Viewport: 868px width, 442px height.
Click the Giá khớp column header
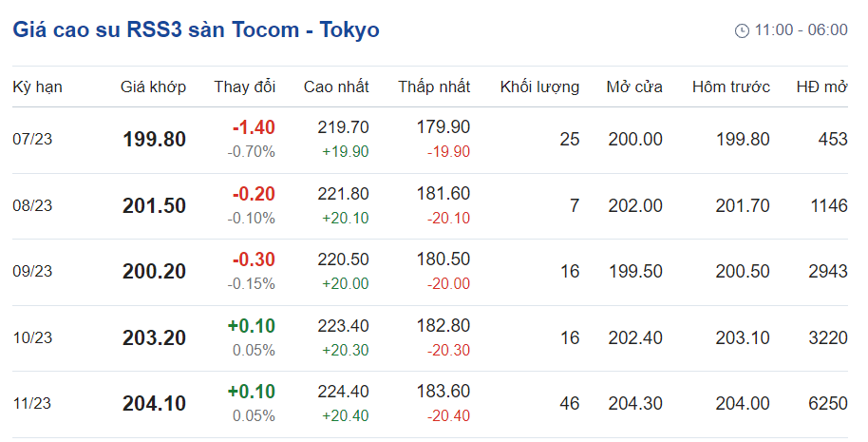[x=153, y=87]
